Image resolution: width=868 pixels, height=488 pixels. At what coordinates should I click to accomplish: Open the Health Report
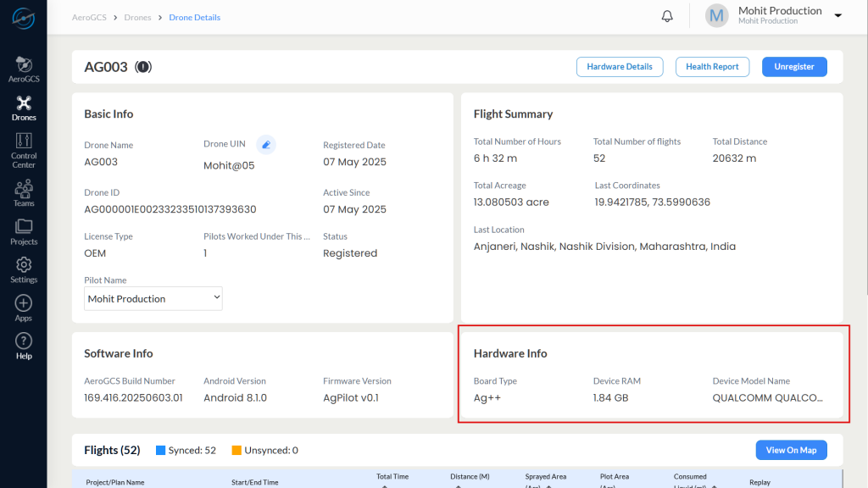tap(712, 66)
